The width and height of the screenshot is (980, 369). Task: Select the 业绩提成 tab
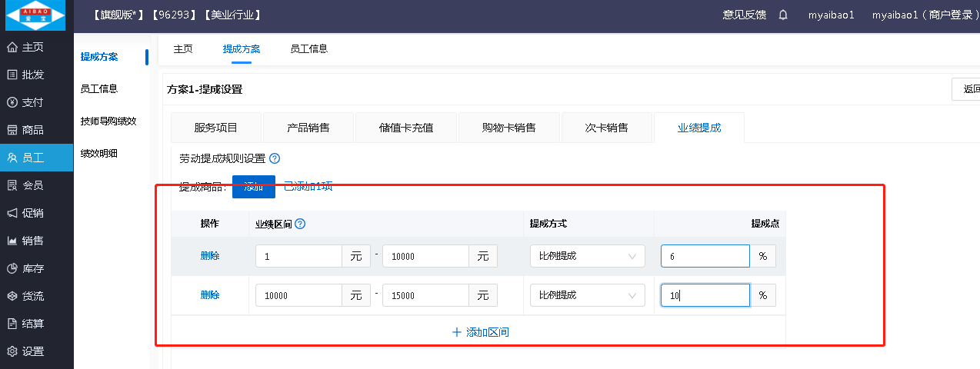(x=699, y=128)
